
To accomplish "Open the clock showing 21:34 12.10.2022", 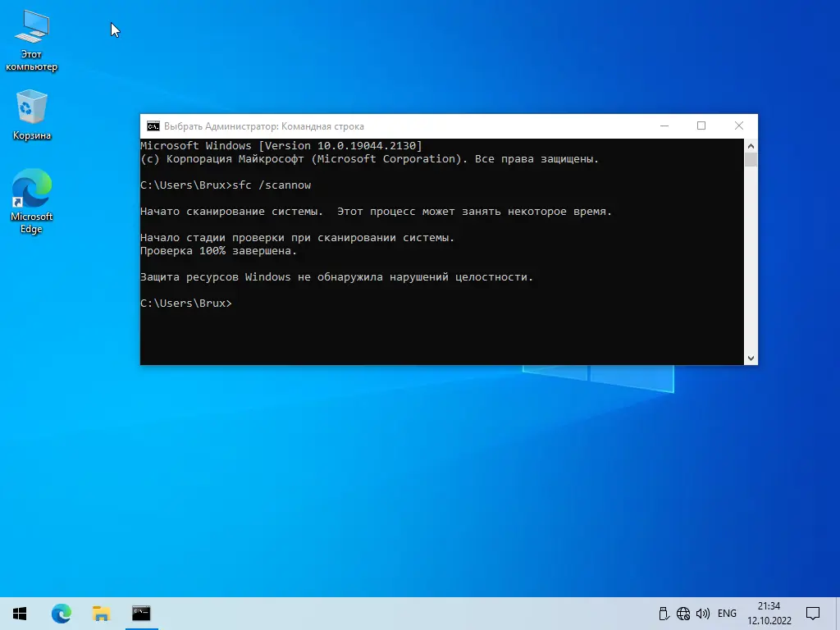I will (x=769, y=614).
